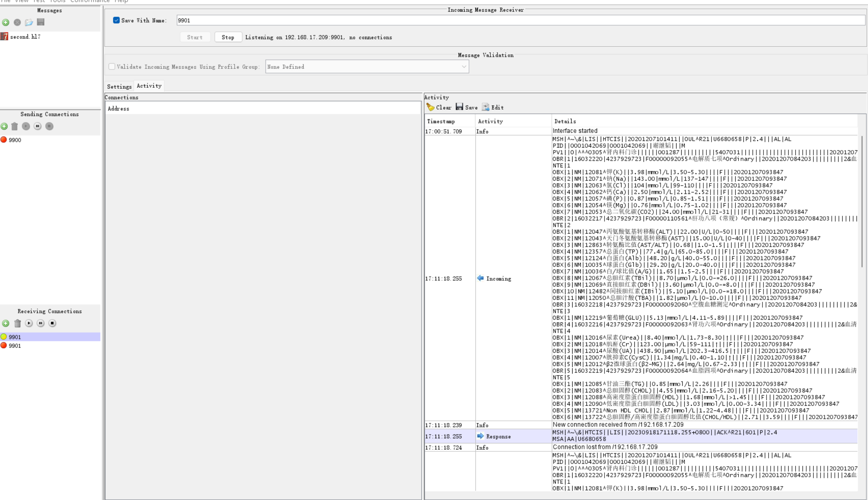Select second.hl7 in Messages list

click(x=25, y=37)
